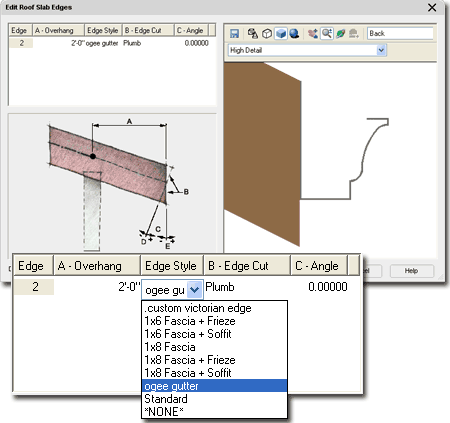Select the wireframe cube display icon

click(267, 34)
